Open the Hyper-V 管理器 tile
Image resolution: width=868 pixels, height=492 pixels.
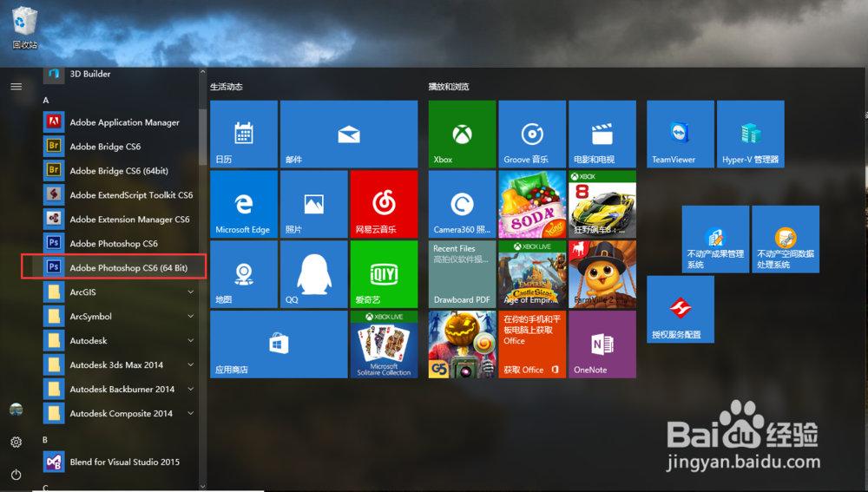pos(751,134)
